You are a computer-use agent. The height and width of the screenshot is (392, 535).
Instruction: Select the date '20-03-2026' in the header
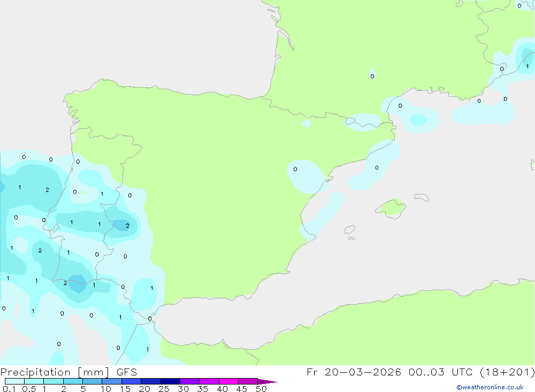point(363,372)
